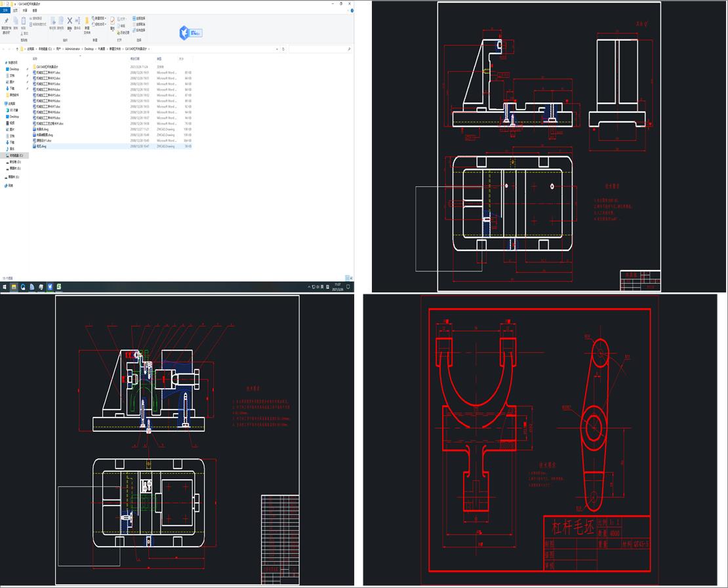The width and height of the screenshot is (728, 588).
Task: Select the CA1340 folder in file list
Action: tap(47, 66)
